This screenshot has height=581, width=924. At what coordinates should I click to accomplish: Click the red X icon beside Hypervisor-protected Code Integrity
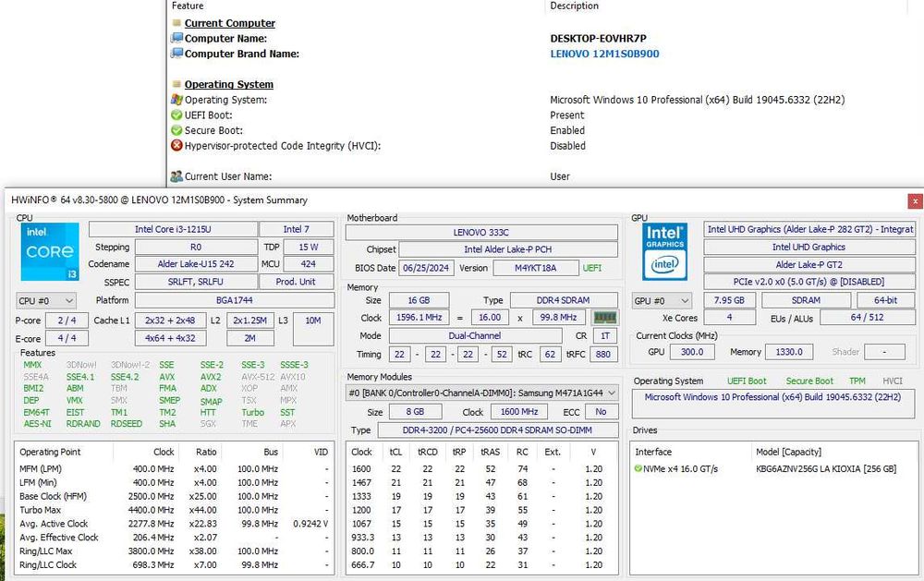(176, 146)
